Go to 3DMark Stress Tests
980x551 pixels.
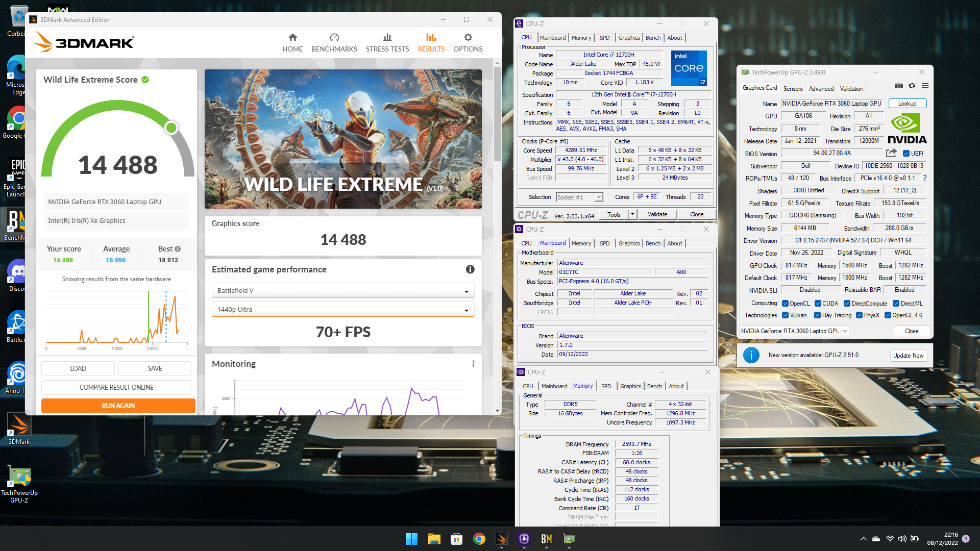[387, 43]
